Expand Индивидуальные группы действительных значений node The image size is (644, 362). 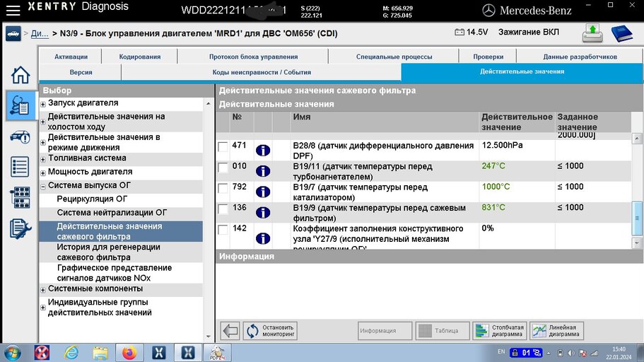pyautogui.click(x=42, y=308)
